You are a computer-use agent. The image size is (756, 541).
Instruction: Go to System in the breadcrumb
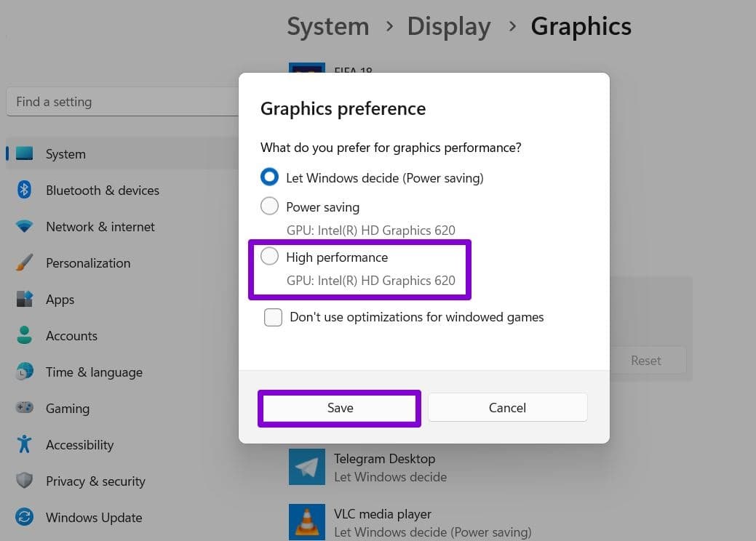327,27
